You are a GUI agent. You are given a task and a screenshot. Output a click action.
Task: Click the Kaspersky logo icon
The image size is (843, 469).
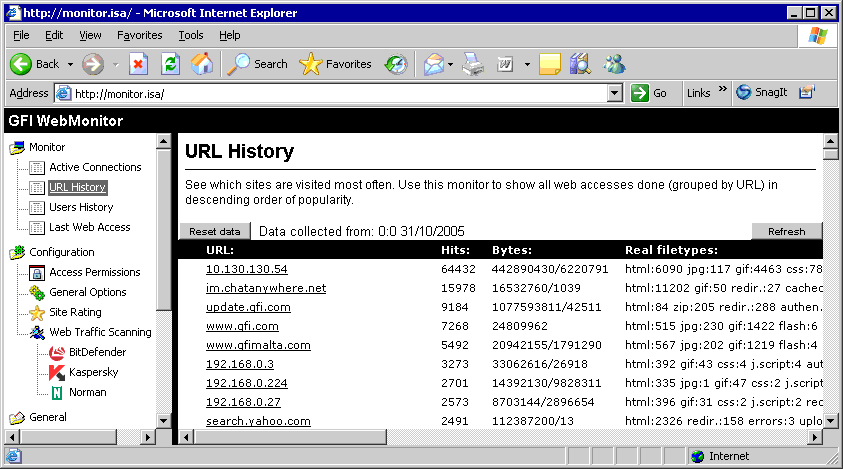pyautogui.click(x=56, y=372)
